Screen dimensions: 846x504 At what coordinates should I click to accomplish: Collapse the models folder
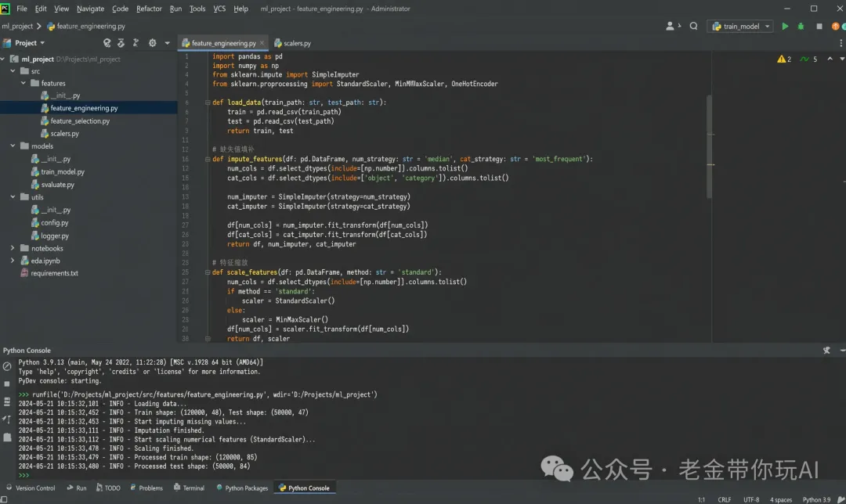tap(13, 146)
